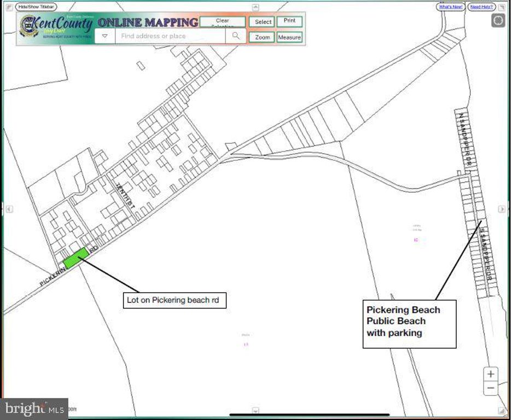Image resolution: width=512 pixels, height=420 pixels.
Task: Focus the Find address or place field
Action: click(170, 36)
